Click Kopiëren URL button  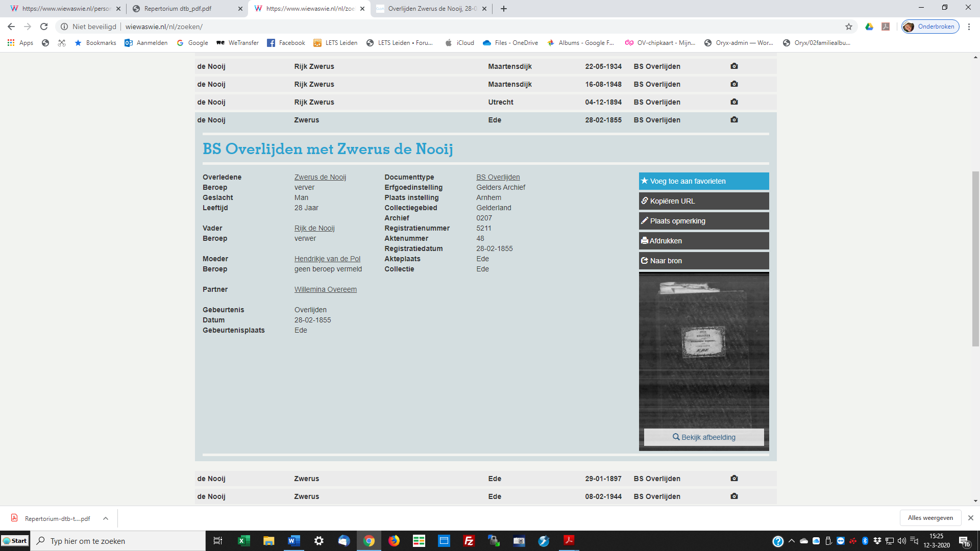click(x=703, y=201)
